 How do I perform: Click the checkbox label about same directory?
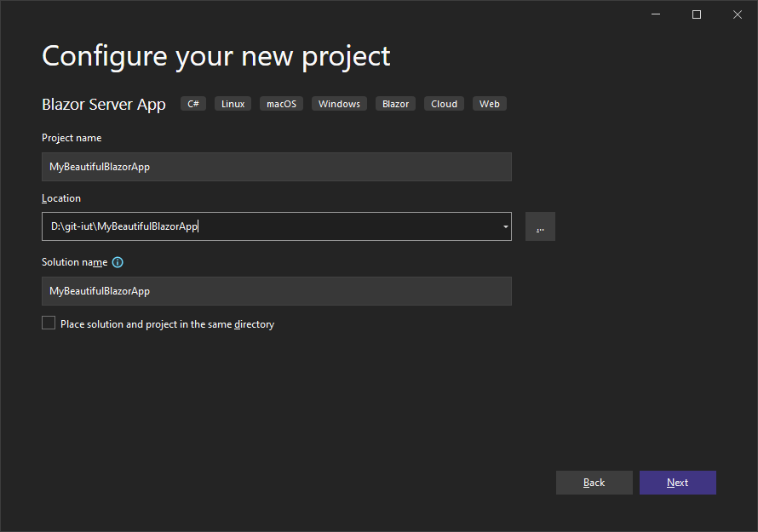(x=167, y=324)
